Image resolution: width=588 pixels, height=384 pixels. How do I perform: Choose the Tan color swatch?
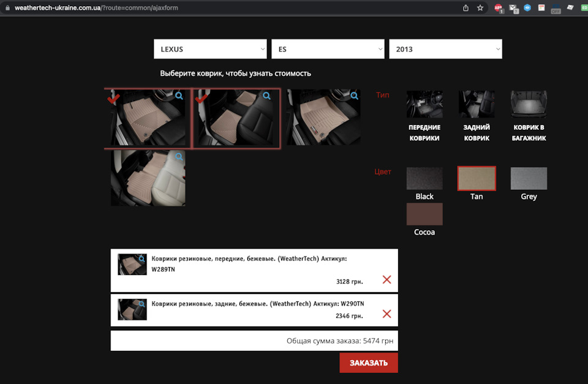coord(477,178)
